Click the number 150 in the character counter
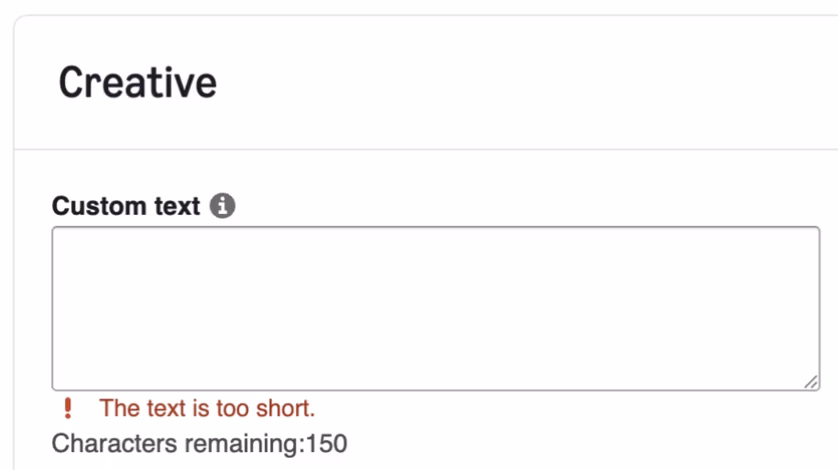The height and width of the screenshot is (470, 838). click(x=327, y=442)
